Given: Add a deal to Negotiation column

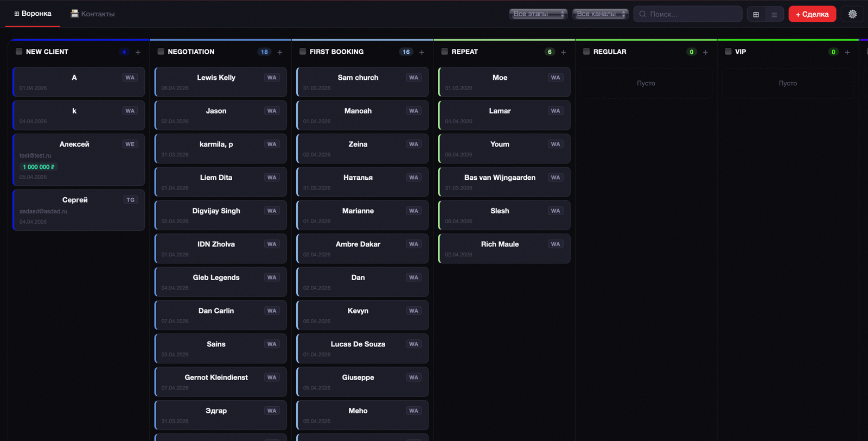Looking at the screenshot, I should click(x=280, y=52).
